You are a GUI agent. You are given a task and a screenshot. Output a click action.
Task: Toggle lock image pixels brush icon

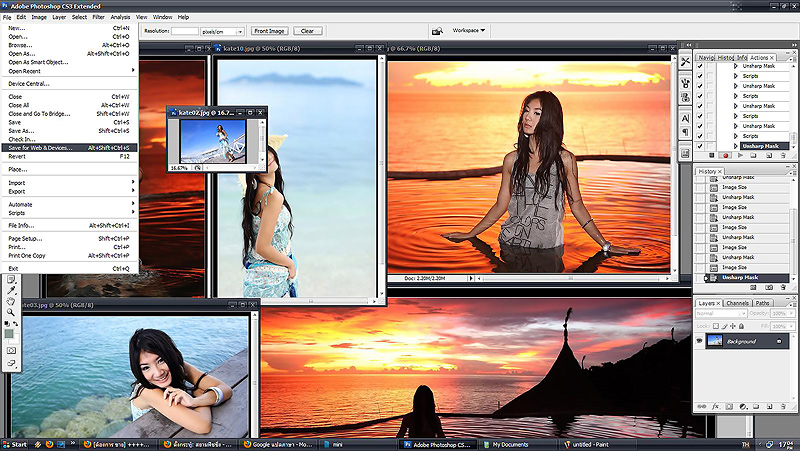click(724, 326)
